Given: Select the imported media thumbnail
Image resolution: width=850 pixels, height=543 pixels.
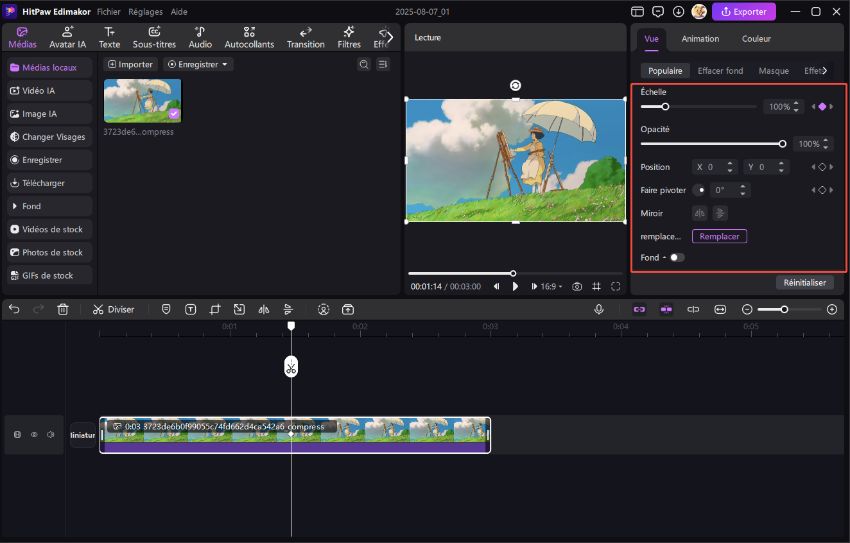Looking at the screenshot, I should [143, 101].
